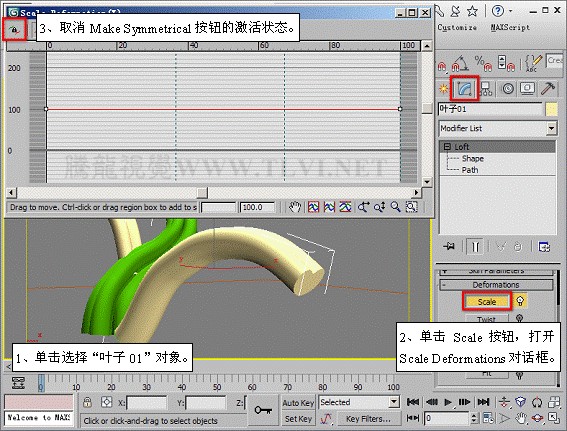The height and width of the screenshot is (431, 567).
Task: Click the large Set Keys key button
Action: [x=263, y=410]
